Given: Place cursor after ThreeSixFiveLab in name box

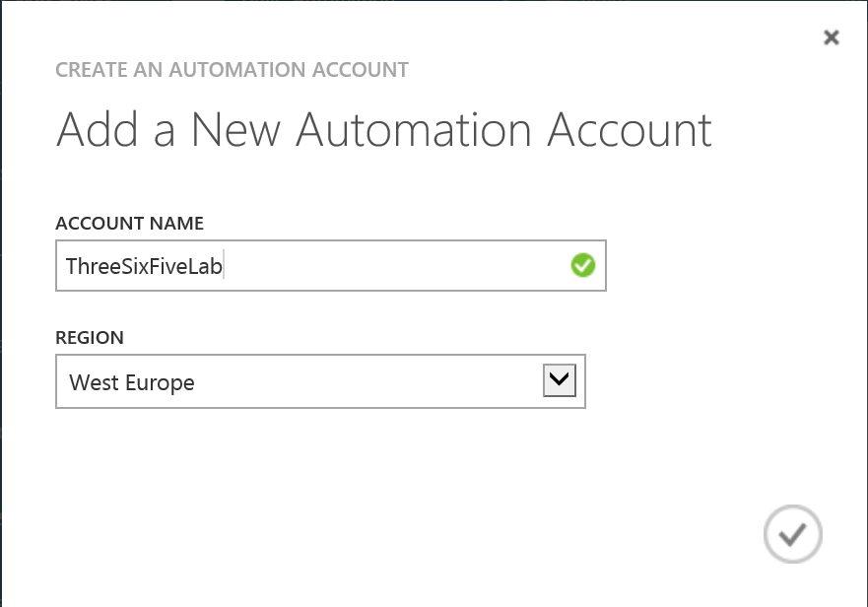Looking at the screenshot, I should (227, 266).
